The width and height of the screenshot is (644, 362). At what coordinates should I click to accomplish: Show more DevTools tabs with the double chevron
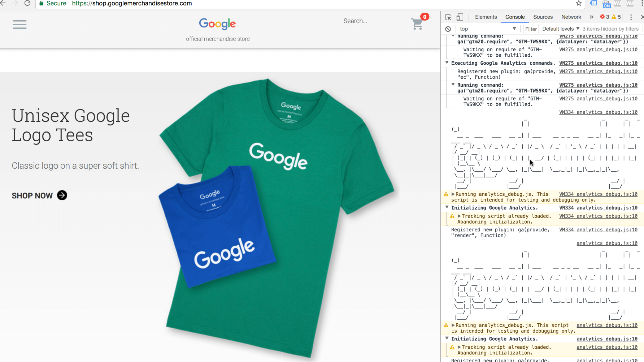591,17
